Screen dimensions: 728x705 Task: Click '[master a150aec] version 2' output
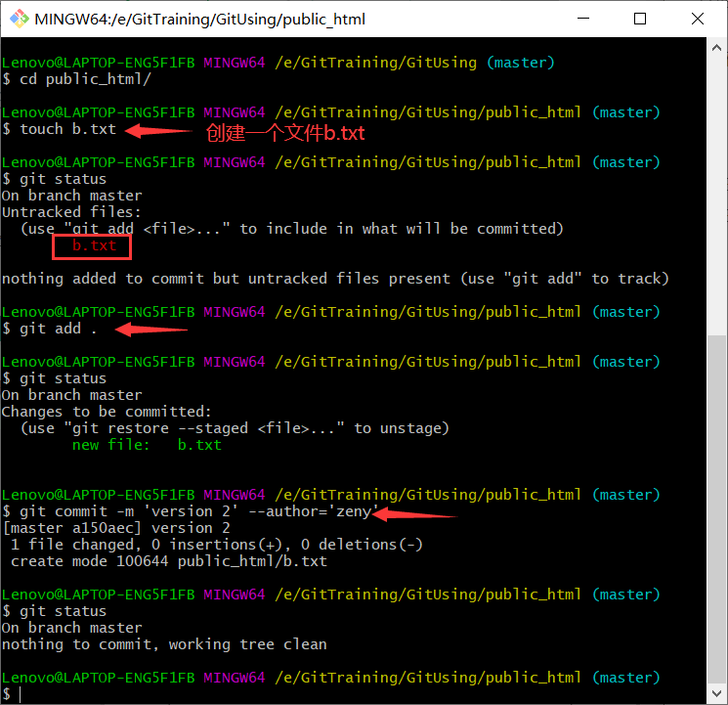click(116, 528)
